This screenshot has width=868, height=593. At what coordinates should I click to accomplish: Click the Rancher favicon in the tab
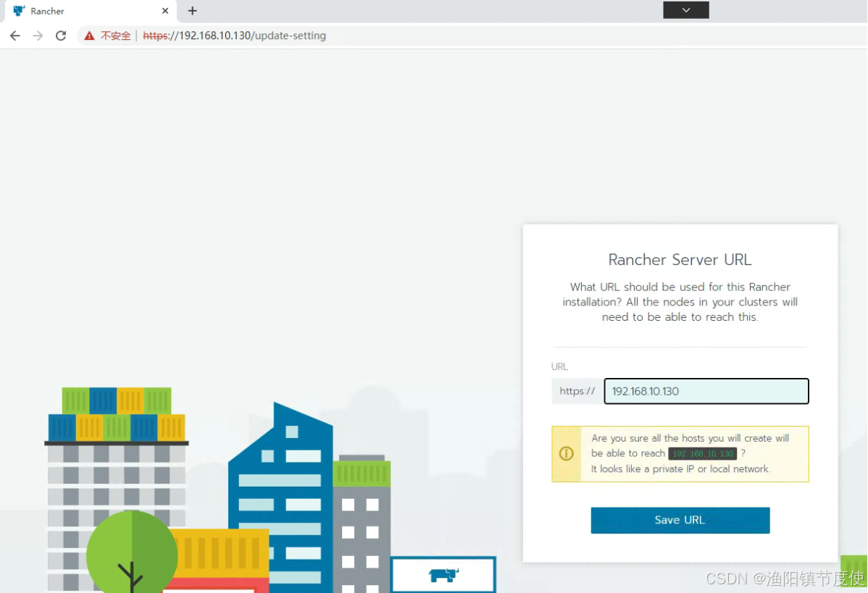click(x=19, y=11)
